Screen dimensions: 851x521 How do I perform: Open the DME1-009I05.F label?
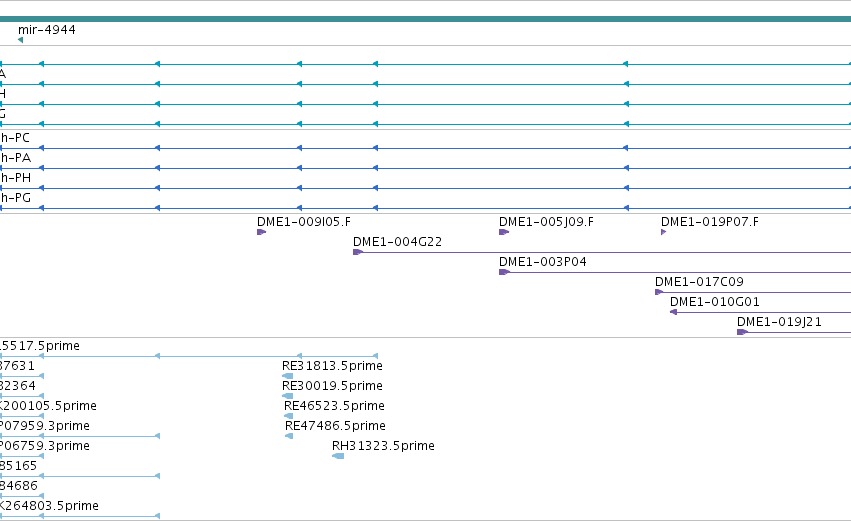(x=304, y=222)
